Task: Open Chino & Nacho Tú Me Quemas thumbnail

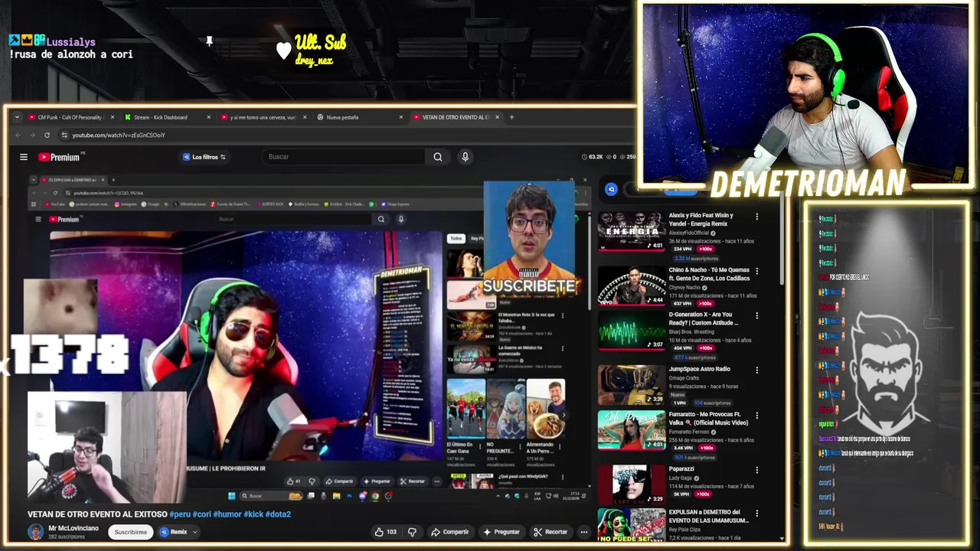Action: coord(632,286)
